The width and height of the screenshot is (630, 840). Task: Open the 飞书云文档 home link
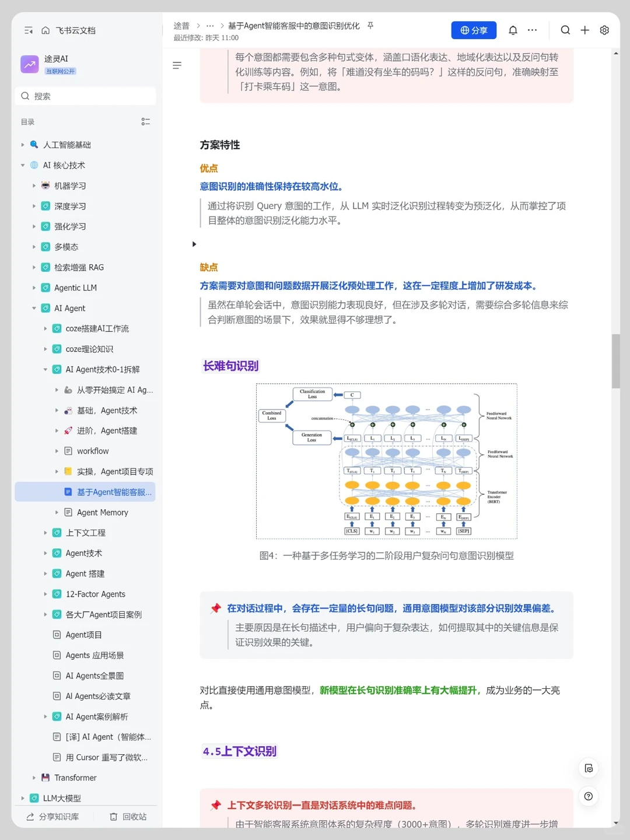pos(75,30)
